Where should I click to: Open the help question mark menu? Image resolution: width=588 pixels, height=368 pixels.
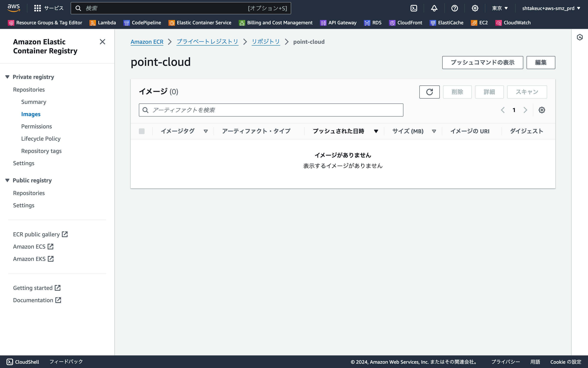455,8
